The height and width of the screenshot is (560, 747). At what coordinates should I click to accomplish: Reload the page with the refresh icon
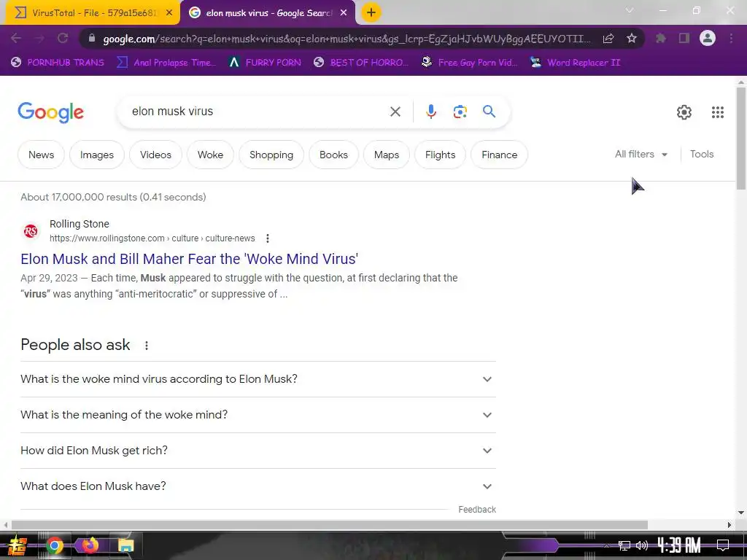63,38
